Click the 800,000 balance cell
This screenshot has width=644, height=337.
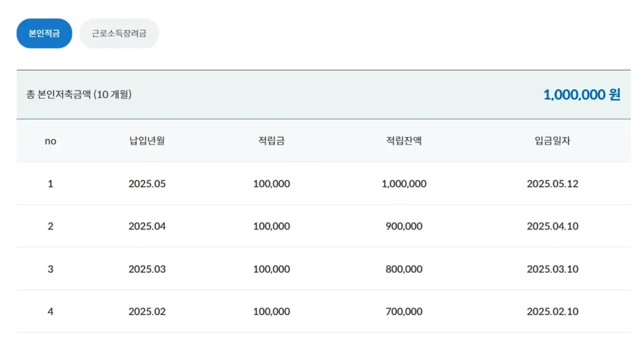tap(404, 269)
